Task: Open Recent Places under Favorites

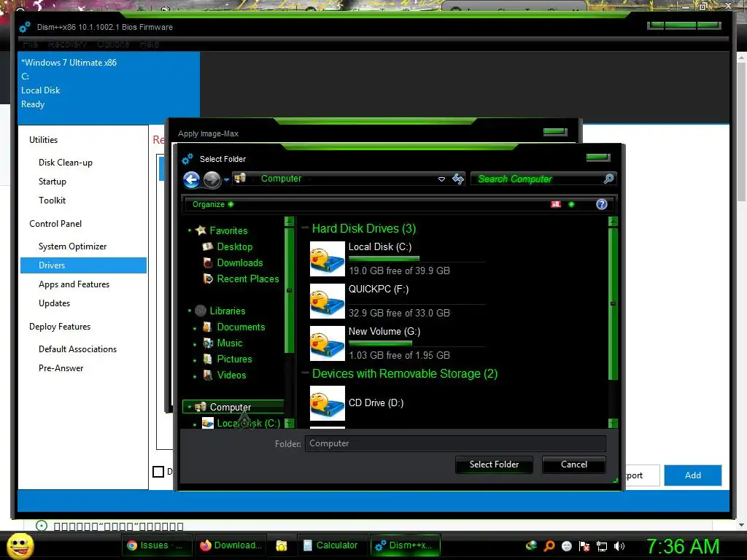Action: (x=248, y=279)
